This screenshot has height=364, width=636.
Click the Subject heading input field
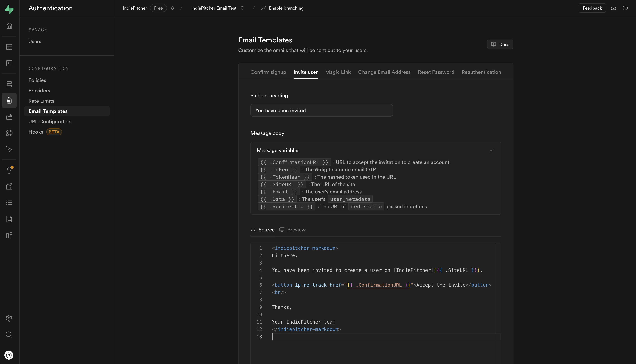321,110
